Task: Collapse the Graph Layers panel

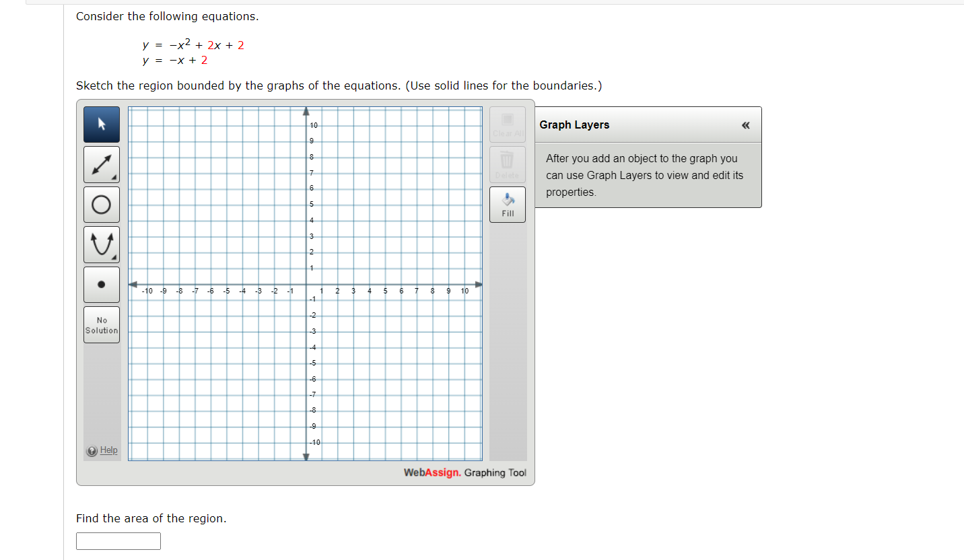Action: (x=745, y=125)
